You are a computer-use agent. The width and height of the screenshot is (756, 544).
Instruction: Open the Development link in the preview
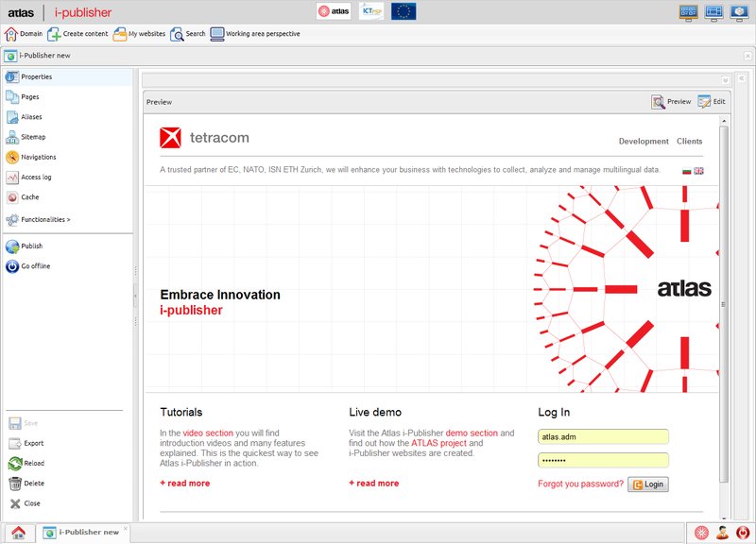pos(644,141)
